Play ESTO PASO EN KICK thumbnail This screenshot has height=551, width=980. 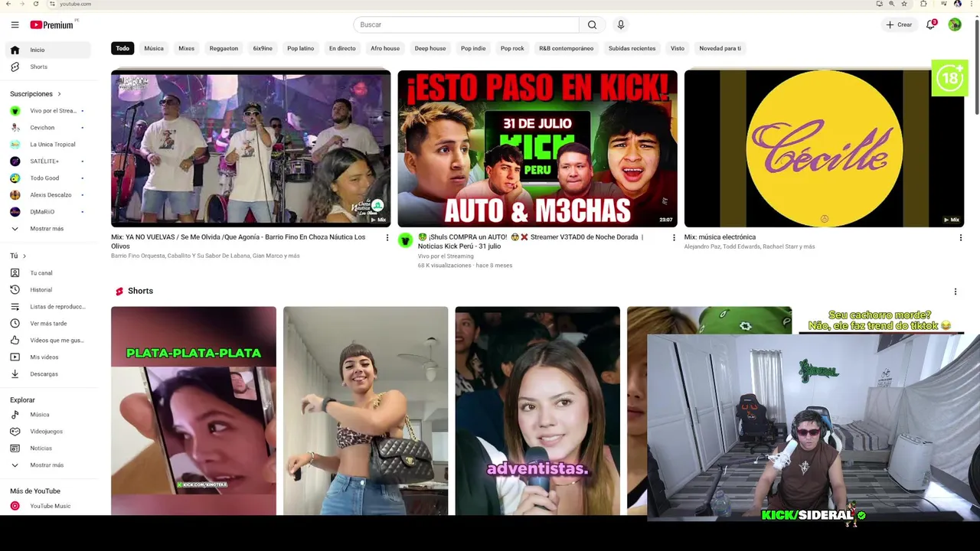(537, 148)
